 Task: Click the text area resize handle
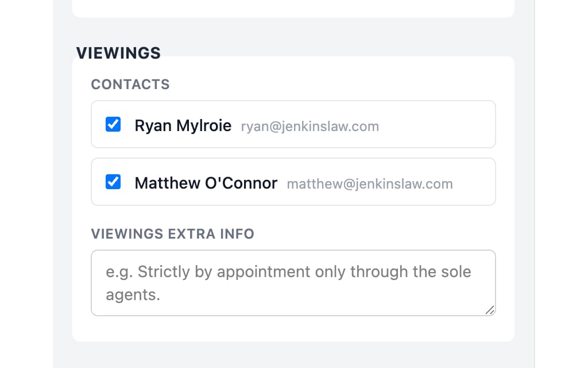click(489, 310)
